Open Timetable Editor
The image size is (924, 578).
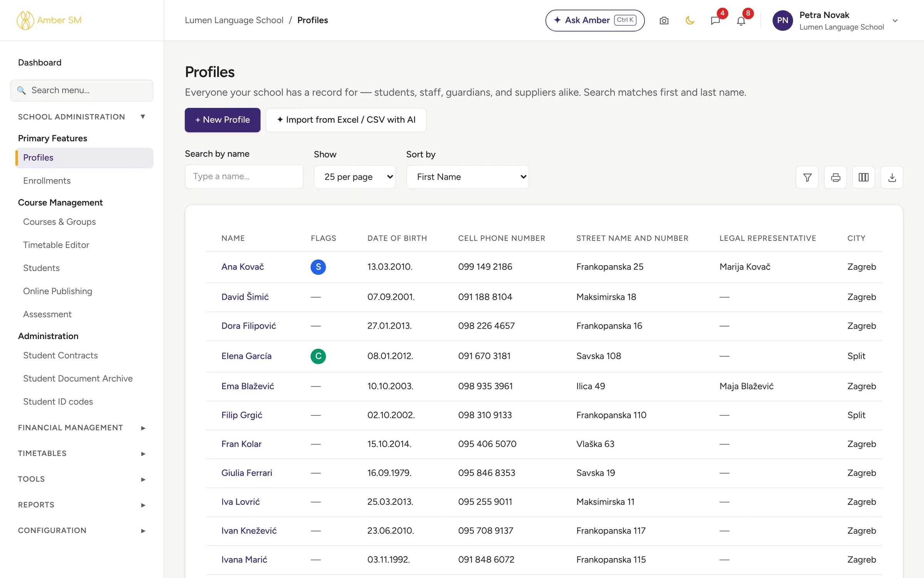(56, 245)
